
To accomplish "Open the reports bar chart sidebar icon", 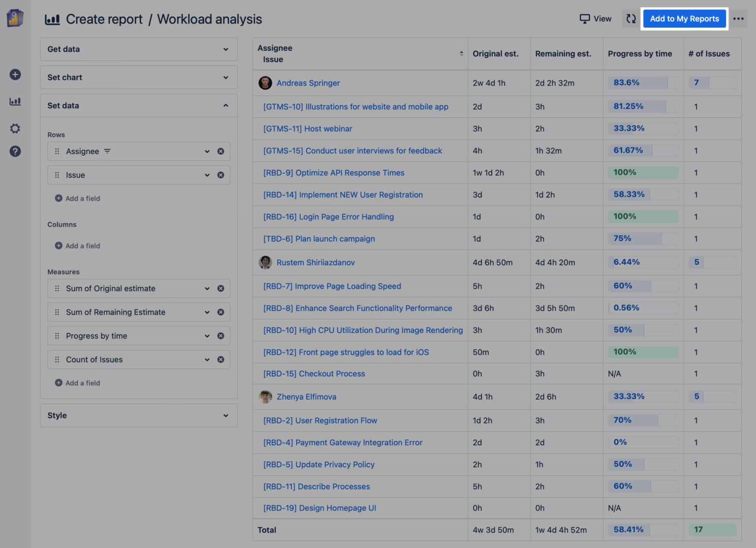I will (15, 101).
